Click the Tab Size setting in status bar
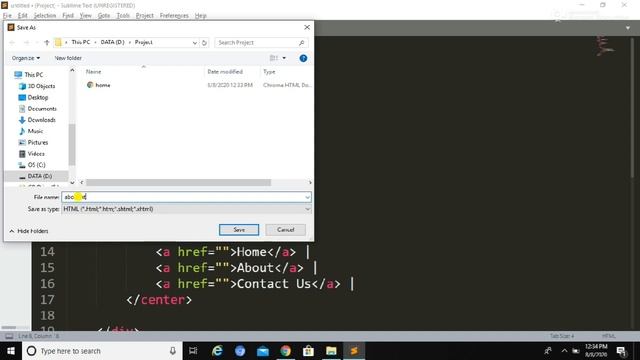The image size is (640, 360). click(562, 336)
